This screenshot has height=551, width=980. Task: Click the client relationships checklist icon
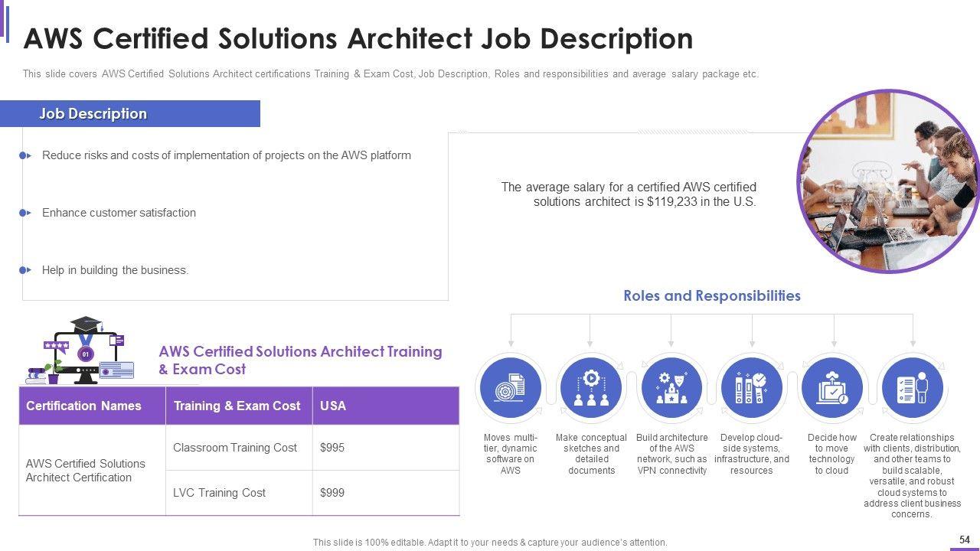point(912,388)
